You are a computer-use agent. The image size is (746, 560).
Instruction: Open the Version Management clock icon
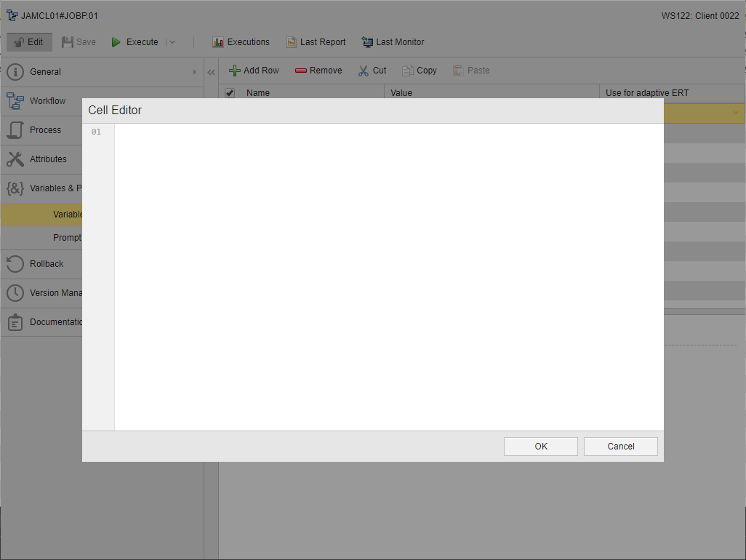pos(15,292)
